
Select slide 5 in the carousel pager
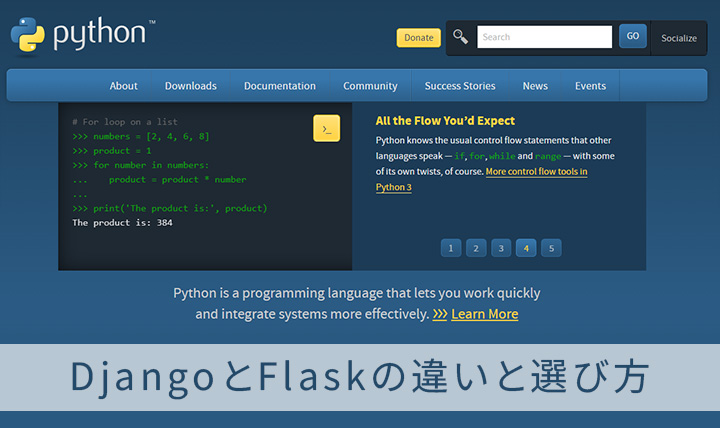pyautogui.click(x=551, y=248)
